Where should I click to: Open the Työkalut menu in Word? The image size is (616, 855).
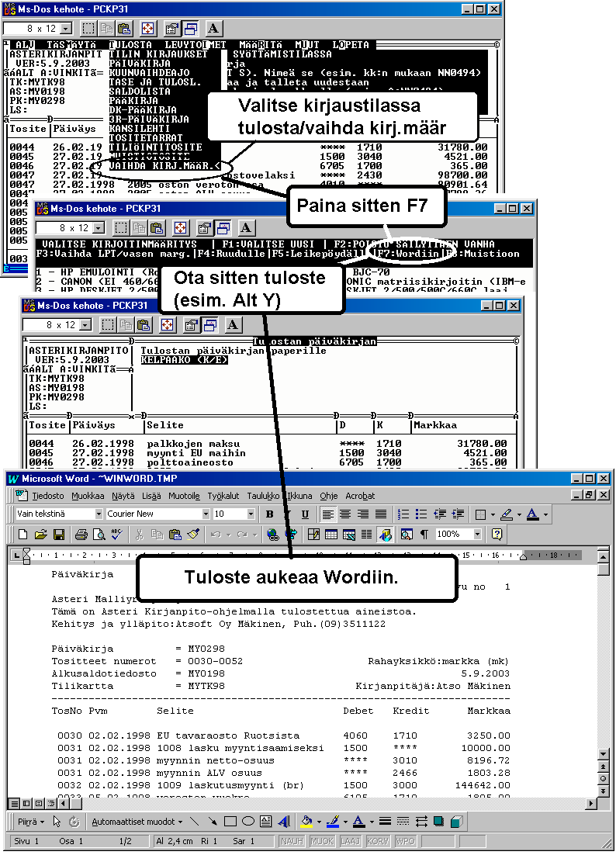(x=223, y=496)
